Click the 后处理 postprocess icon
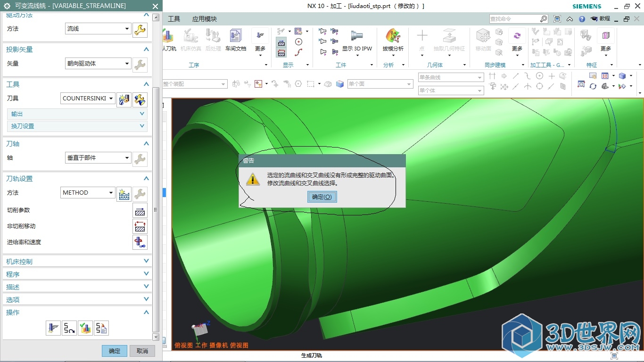 tap(213, 40)
